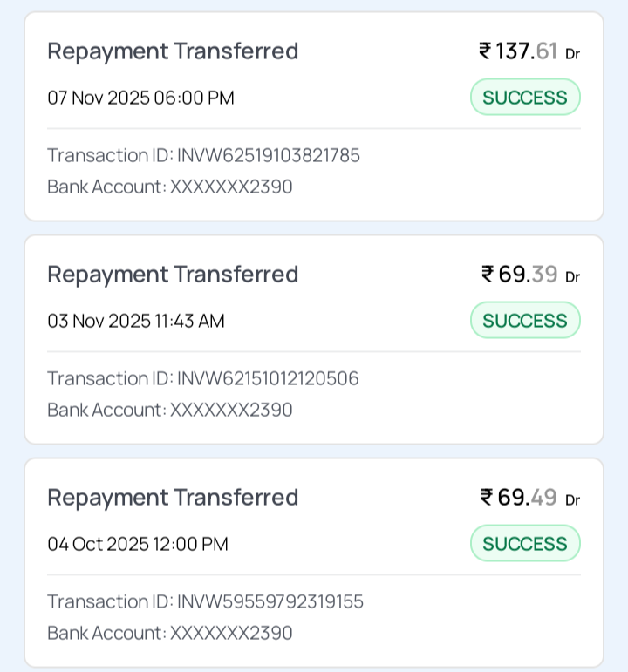Image resolution: width=628 pixels, height=672 pixels.
Task: Click SUCCESS badge on ₹69.49 repayment
Action: coord(525,544)
